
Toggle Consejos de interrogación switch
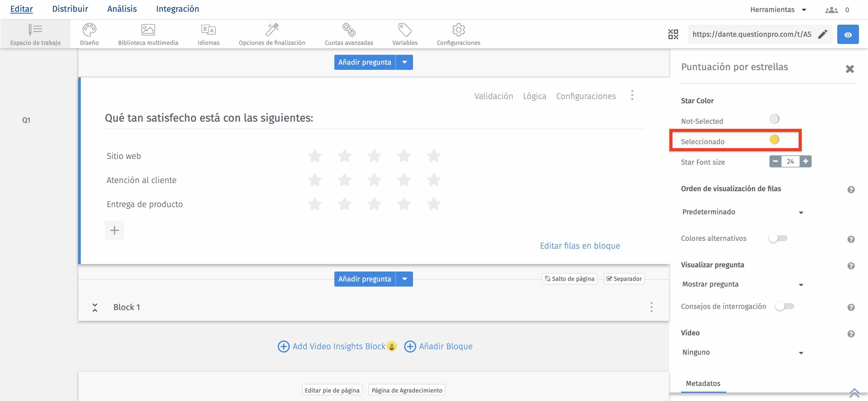coord(785,306)
